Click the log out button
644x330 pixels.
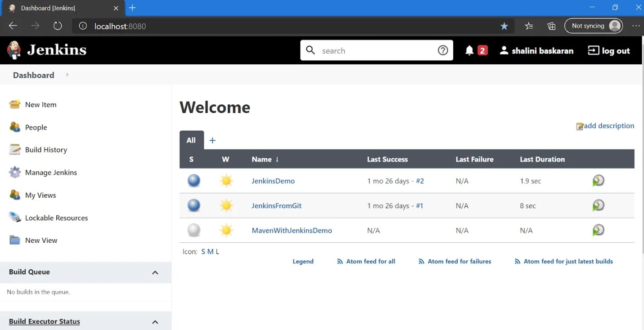[x=609, y=50]
